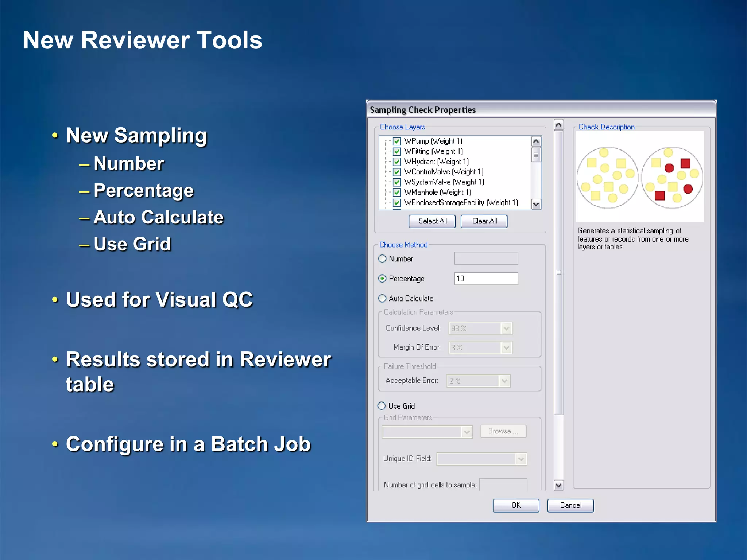
Task: Select the Number method radio button
Action: click(x=382, y=258)
